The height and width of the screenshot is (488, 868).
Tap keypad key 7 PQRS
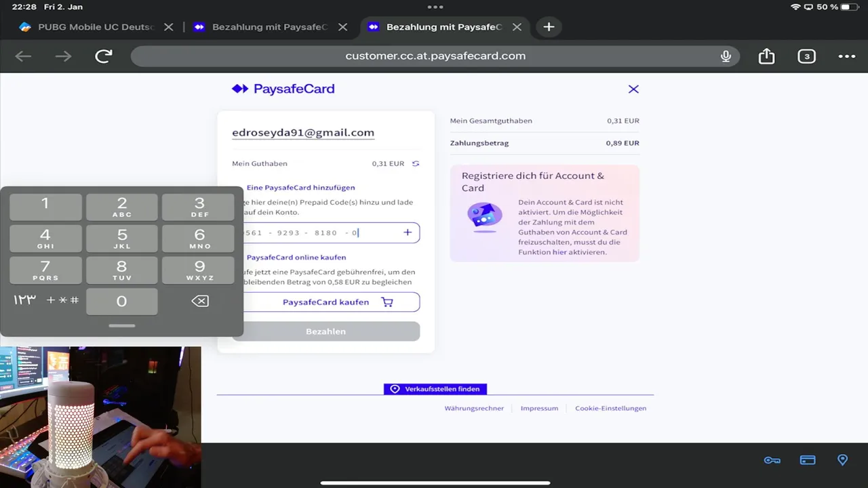(x=45, y=270)
